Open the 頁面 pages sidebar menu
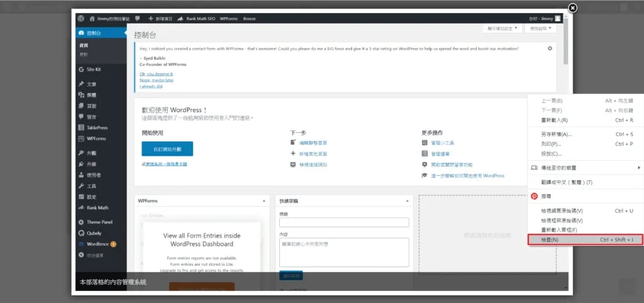 (101, 106)
